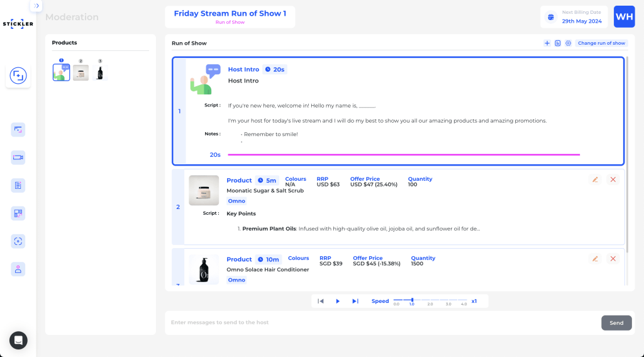Open run of show settings gear icon
Image resolution: width=644 pixels, height=357 pixels.
pyautogui.click(x=568, y=43)
